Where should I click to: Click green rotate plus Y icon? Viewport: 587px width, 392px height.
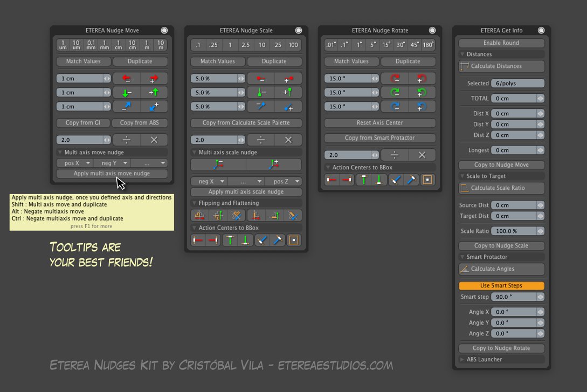(422, 93)
